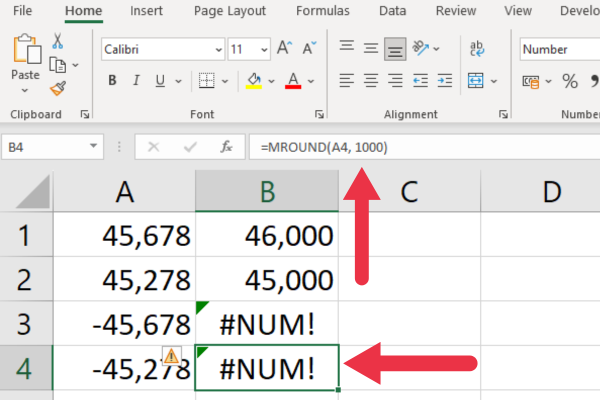Toggle bold formatting

point(112,80)
